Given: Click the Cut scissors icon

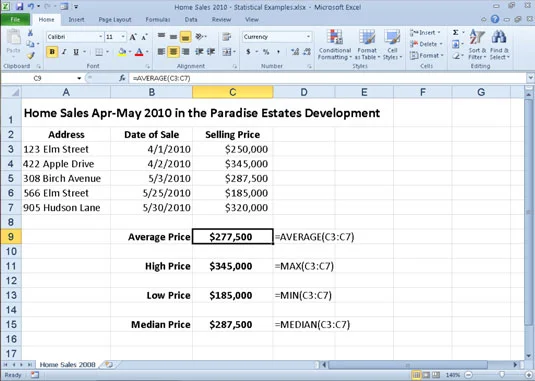Looking at the screenshot, I should [30, 33].
